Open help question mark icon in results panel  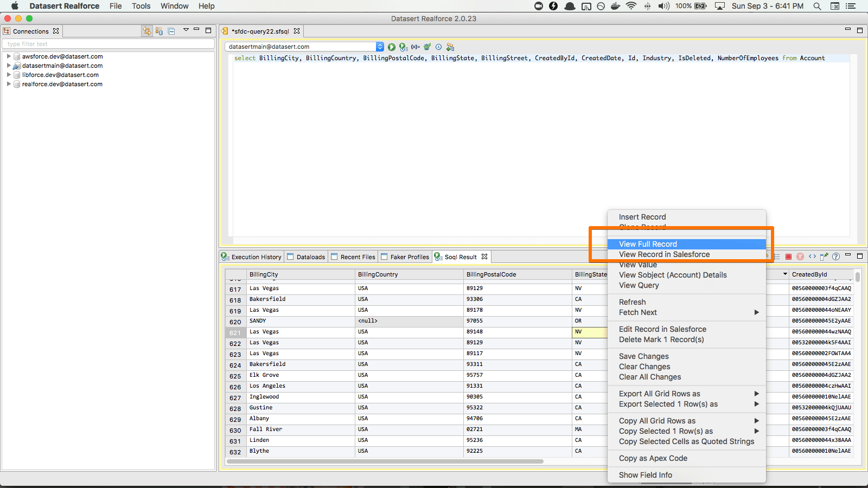click(x=836, y=256)
